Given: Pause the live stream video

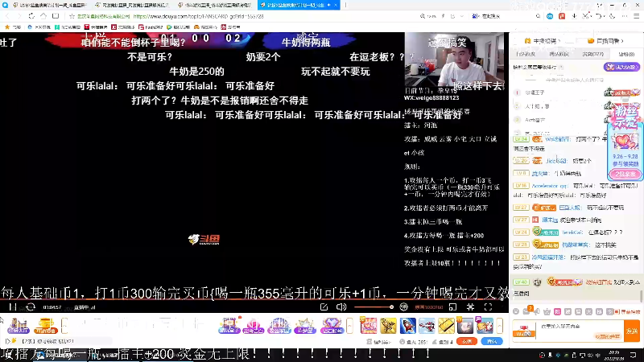Looking at the screenshot, I should click(x=13, y=307).
